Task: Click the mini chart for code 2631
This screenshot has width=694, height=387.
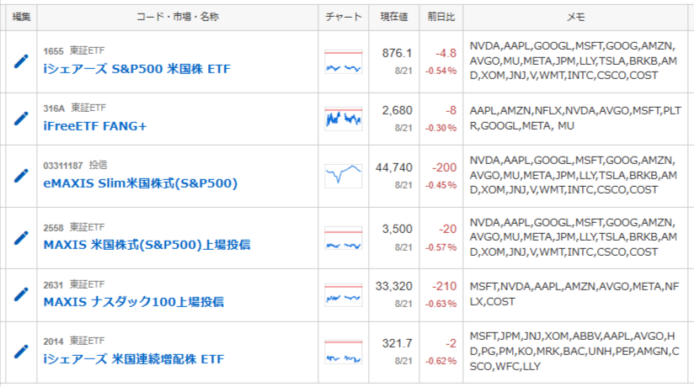Action: point(343,294)
